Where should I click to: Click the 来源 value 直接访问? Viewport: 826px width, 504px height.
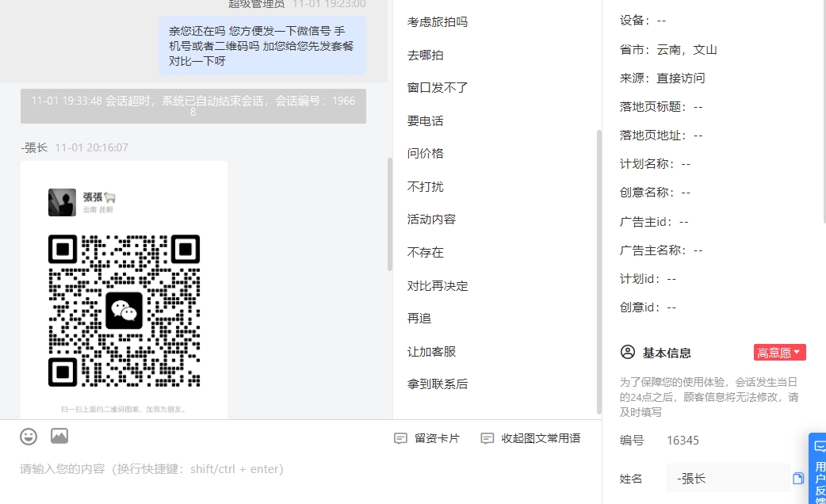(681, 78)
